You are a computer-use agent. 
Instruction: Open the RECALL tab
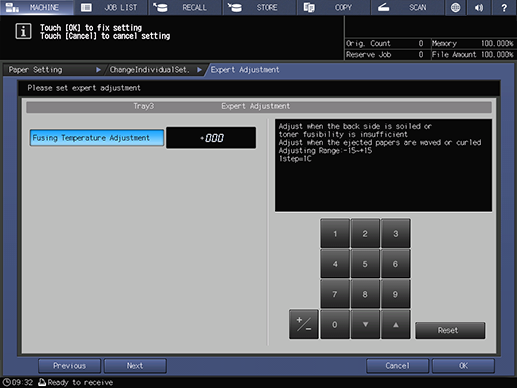click(185, 7)
